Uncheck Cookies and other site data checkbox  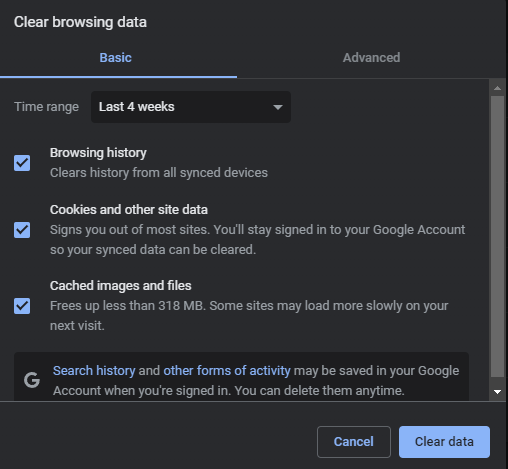click(x=22, y=230)
